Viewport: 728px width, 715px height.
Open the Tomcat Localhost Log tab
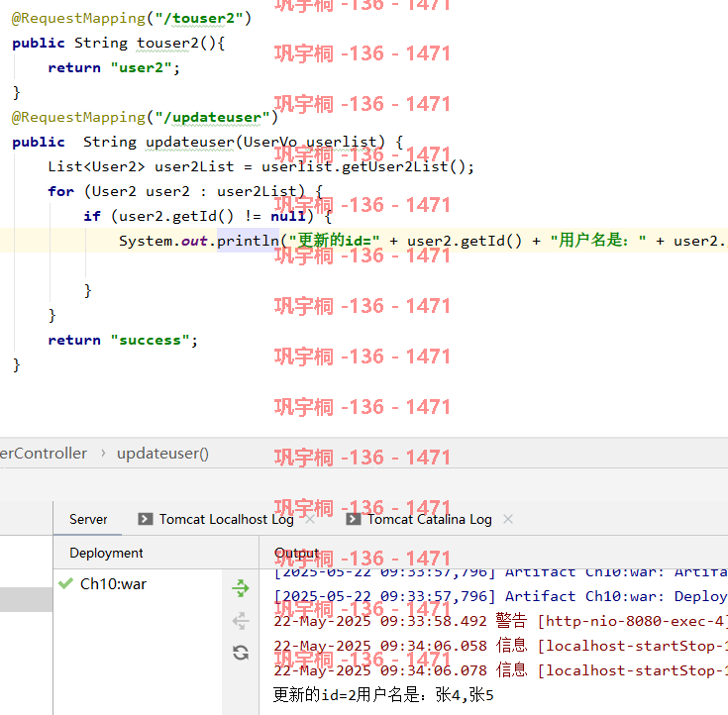pos(226,519)
